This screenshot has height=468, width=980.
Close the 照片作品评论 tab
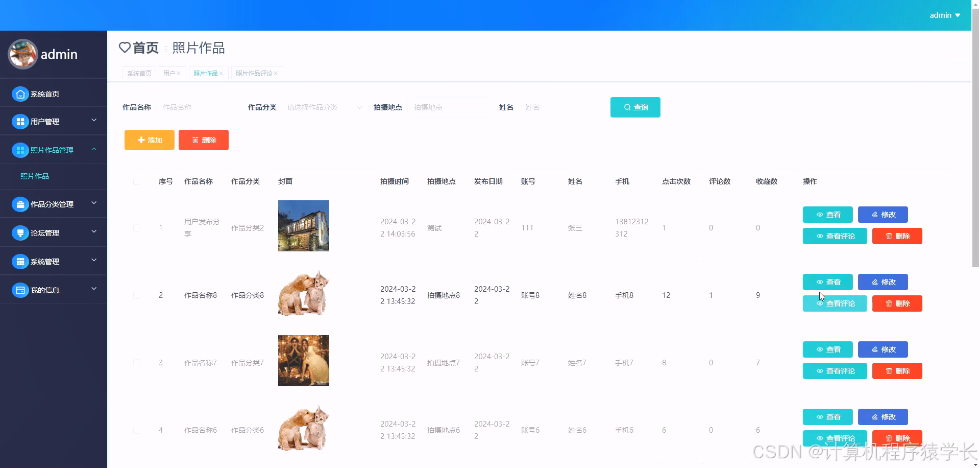(276, 73)
